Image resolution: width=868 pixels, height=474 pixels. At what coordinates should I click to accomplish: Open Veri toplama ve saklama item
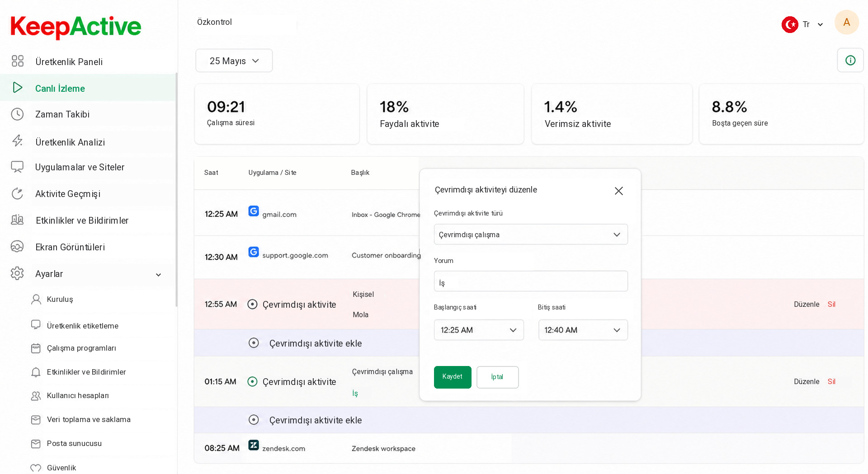tap(89, 419)
